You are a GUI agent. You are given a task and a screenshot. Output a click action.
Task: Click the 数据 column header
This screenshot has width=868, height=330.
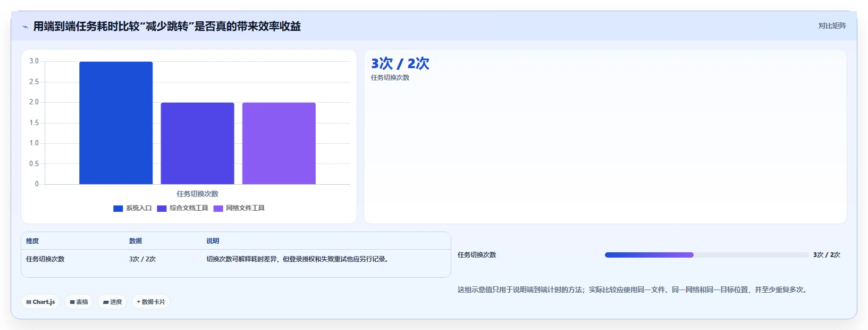tap(136, 241)
